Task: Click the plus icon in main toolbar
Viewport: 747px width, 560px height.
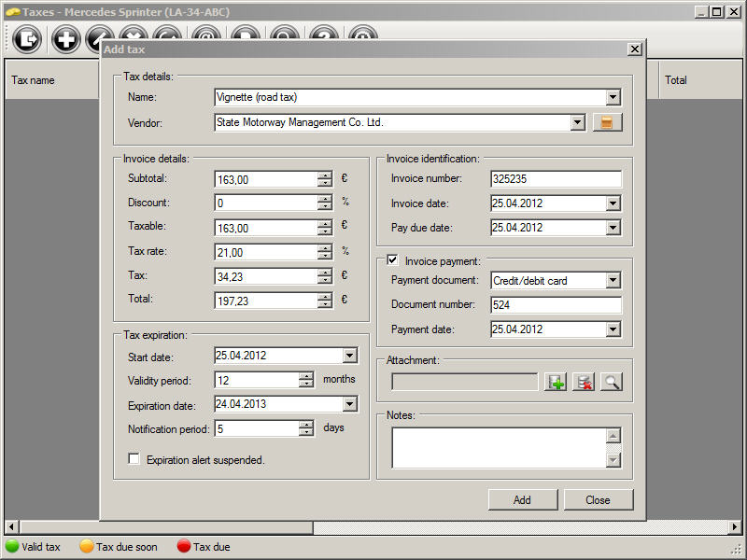Action: (66, 39)
